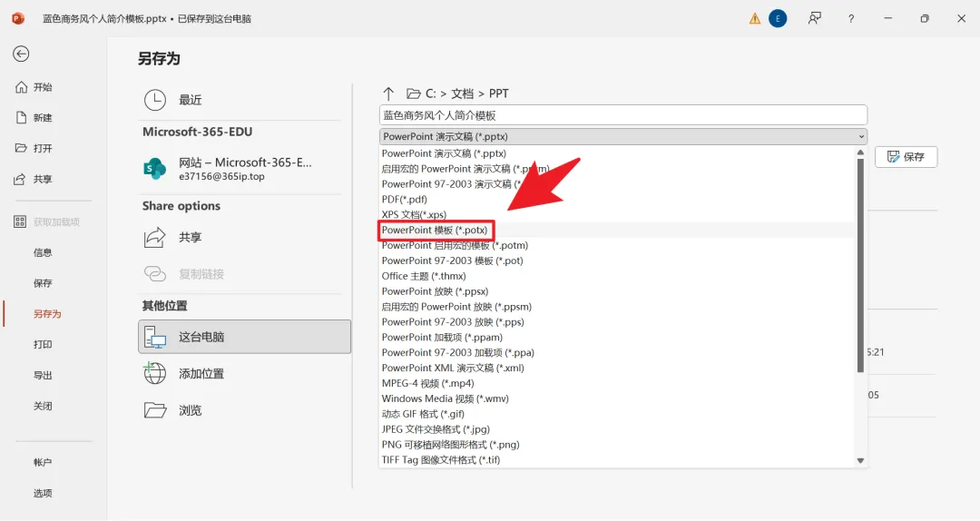Choose Windows Media 视频 (*.wmv)
Image resolution: width=980 pixels, height=521 pixels.
pos(617,398)
